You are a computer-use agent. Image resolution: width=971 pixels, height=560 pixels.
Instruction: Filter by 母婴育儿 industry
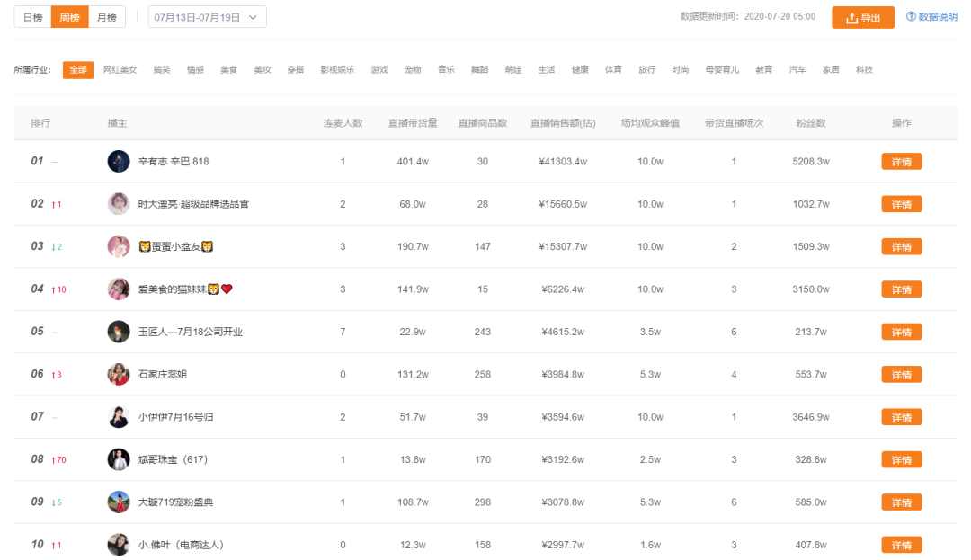(x=722, y=70)
